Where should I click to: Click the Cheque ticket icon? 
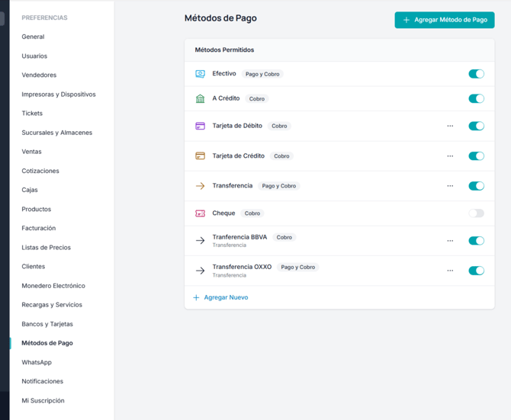tap(200, 213)
